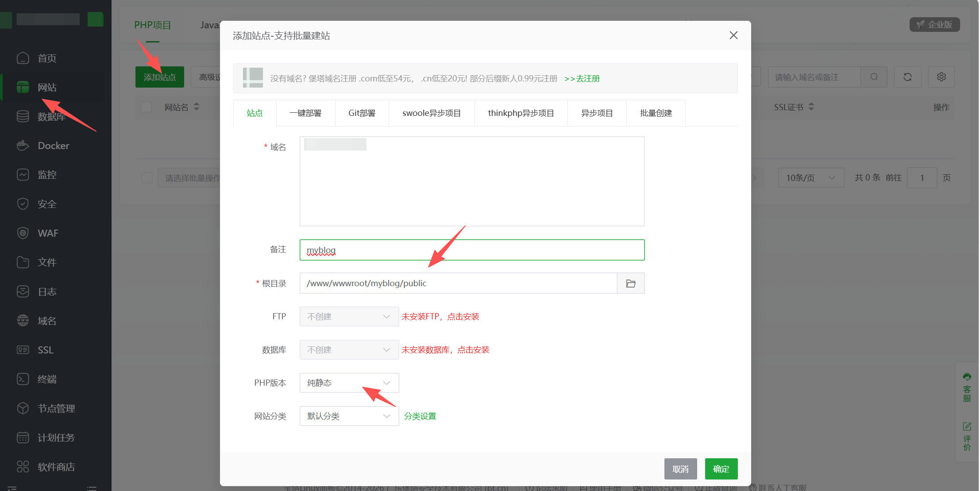
Task: Click the refresh icon in site list toolbar
Action: (907, 77)
